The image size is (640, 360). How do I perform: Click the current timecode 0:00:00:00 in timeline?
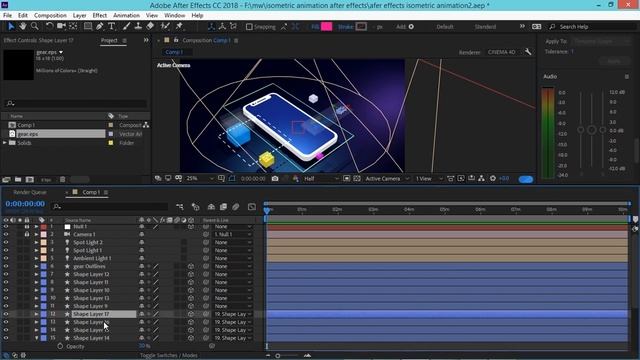pos(25,204)
